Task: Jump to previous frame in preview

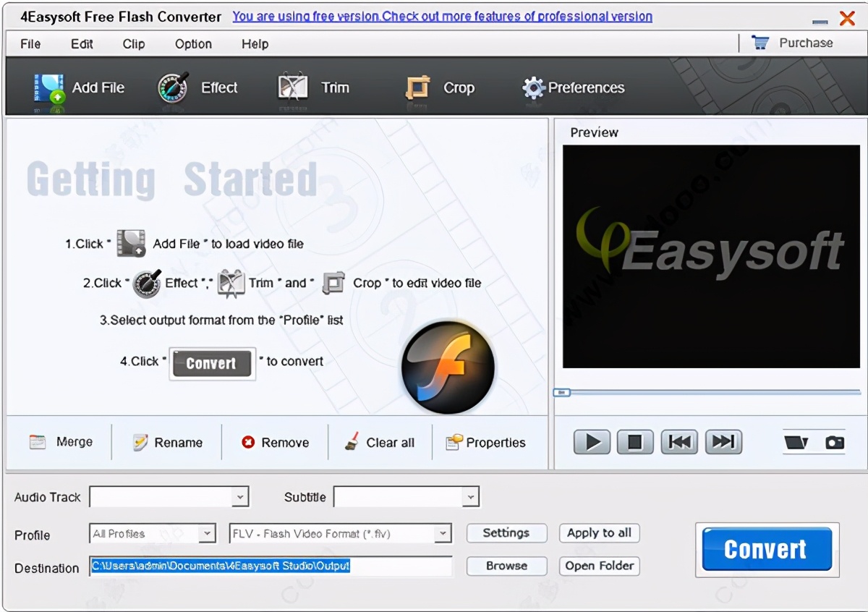Action: [x=679, y=442]
